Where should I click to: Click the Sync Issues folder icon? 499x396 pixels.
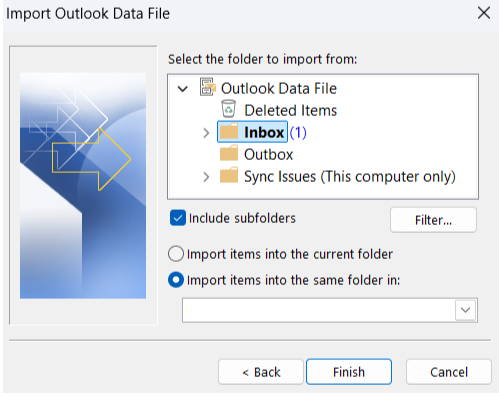click(x=229, y=175)
